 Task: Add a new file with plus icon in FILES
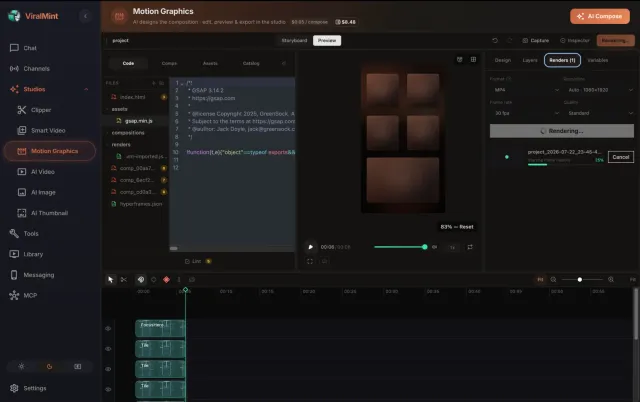(154, 83)
